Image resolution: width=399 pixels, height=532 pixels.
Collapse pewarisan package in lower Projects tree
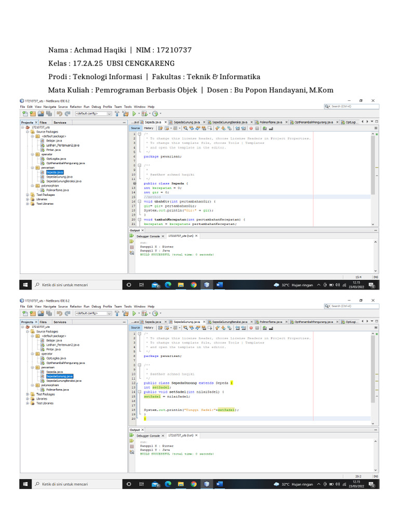pos(31,367)
